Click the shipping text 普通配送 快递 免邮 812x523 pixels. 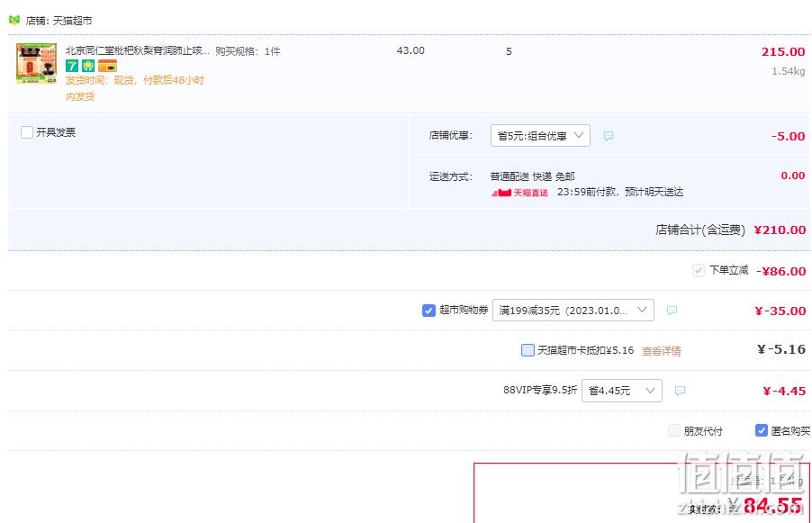(x=532, y=176)
